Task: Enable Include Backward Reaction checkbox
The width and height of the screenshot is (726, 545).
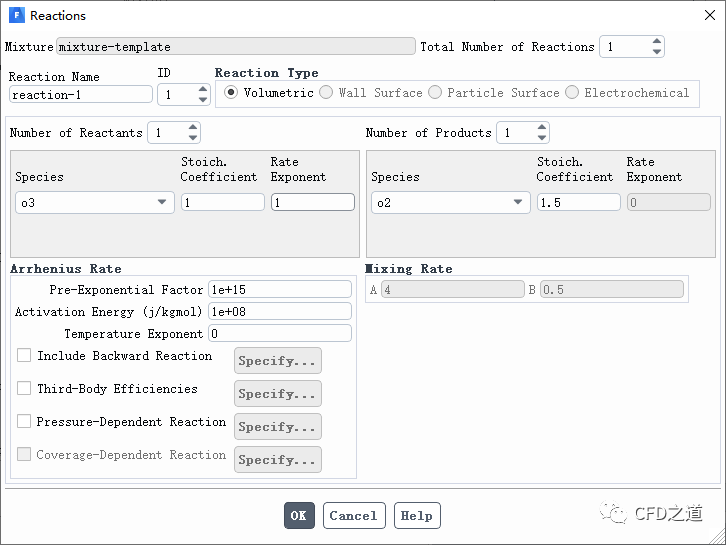Action: pos(24,356)
